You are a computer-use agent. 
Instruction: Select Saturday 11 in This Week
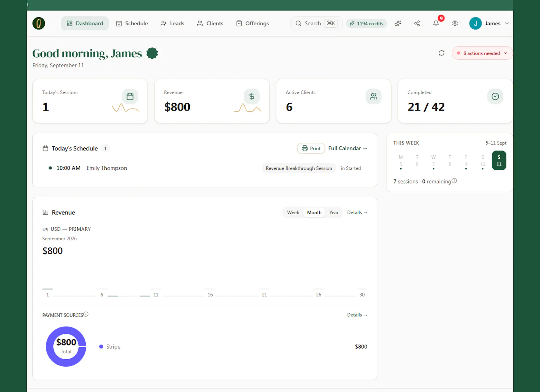pos(499,161)
